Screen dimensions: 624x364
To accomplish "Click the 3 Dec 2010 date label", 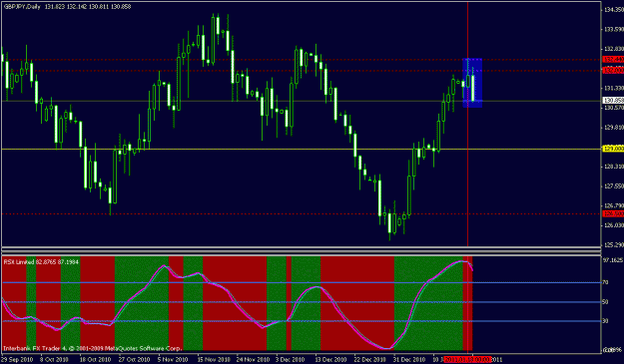I will click(x=291, y=360).
